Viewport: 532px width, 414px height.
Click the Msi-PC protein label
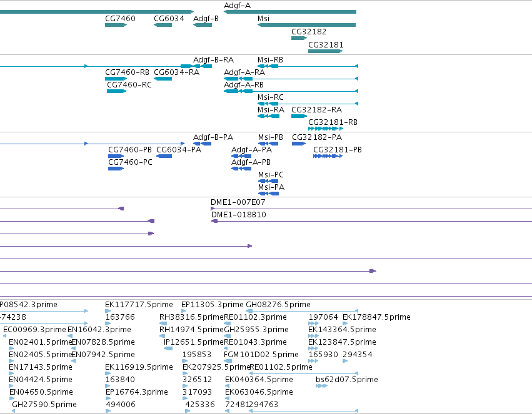[x=271, y=175]
